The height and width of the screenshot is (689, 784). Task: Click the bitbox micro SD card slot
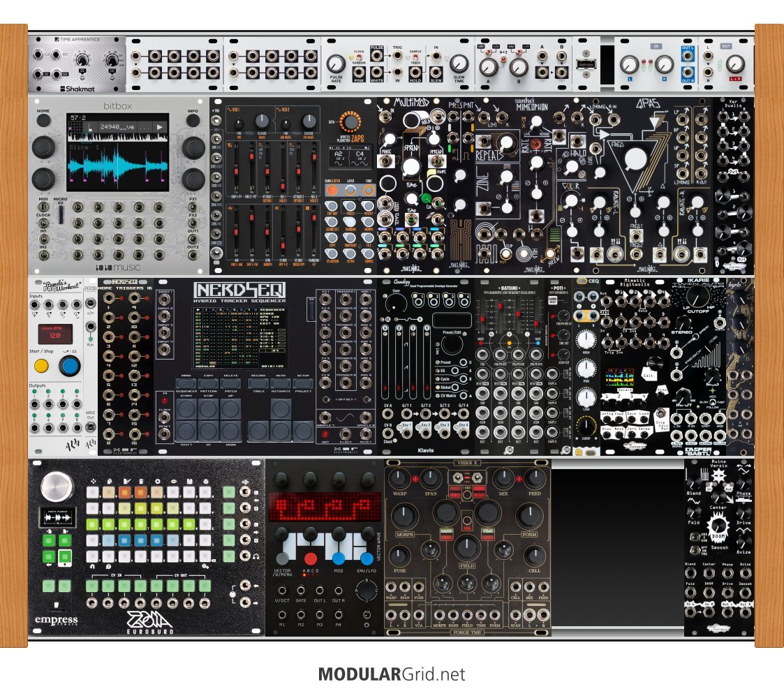[61, 214]
